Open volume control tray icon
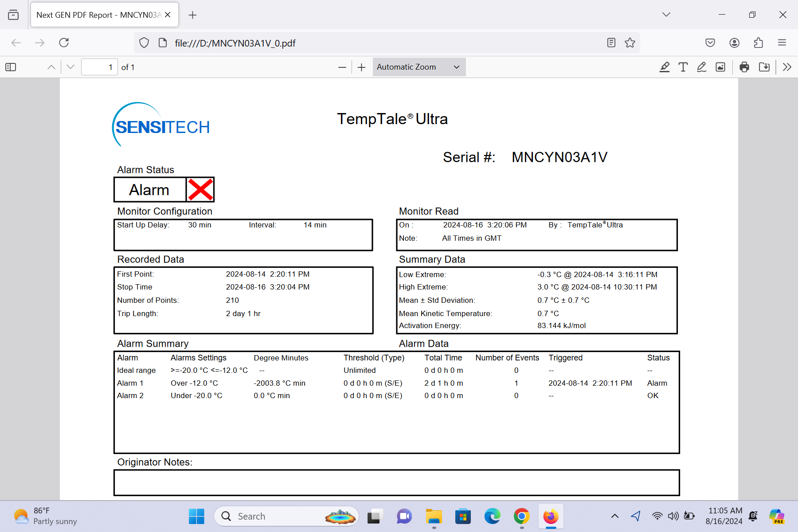 [673, 516]
